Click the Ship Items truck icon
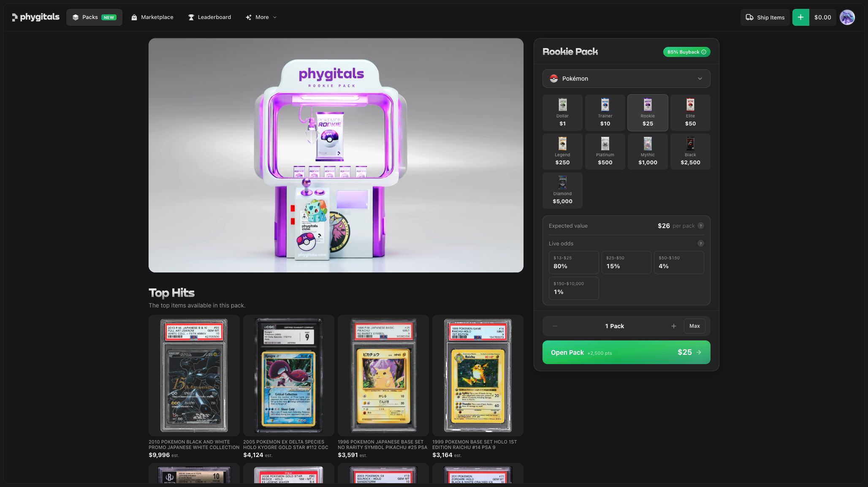Image resolution: width=868 pixels, height=487 pixels. pyautogui.click(x=749, y=17)
